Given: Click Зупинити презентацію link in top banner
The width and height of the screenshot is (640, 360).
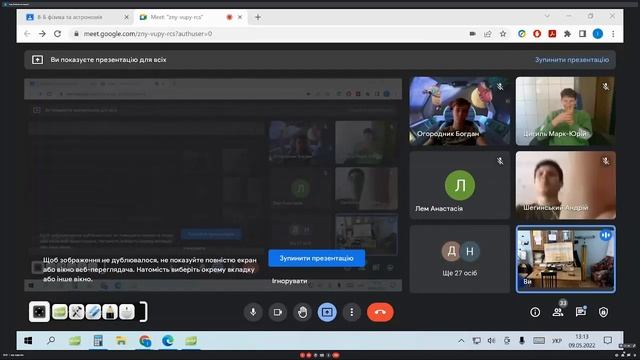Looking at the screenshot, I should 572,60.
